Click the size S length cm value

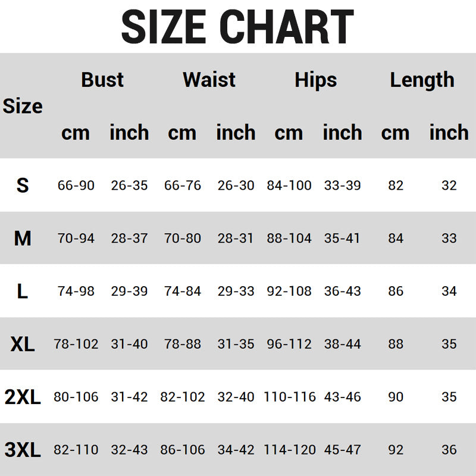pos(396,186)
